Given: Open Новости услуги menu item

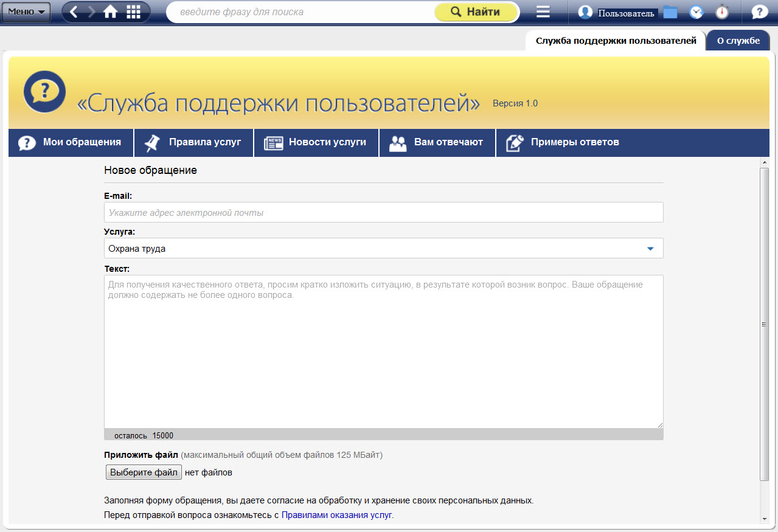Looking at the screenshot, I should pyautogui.click(x=316, y=142).
